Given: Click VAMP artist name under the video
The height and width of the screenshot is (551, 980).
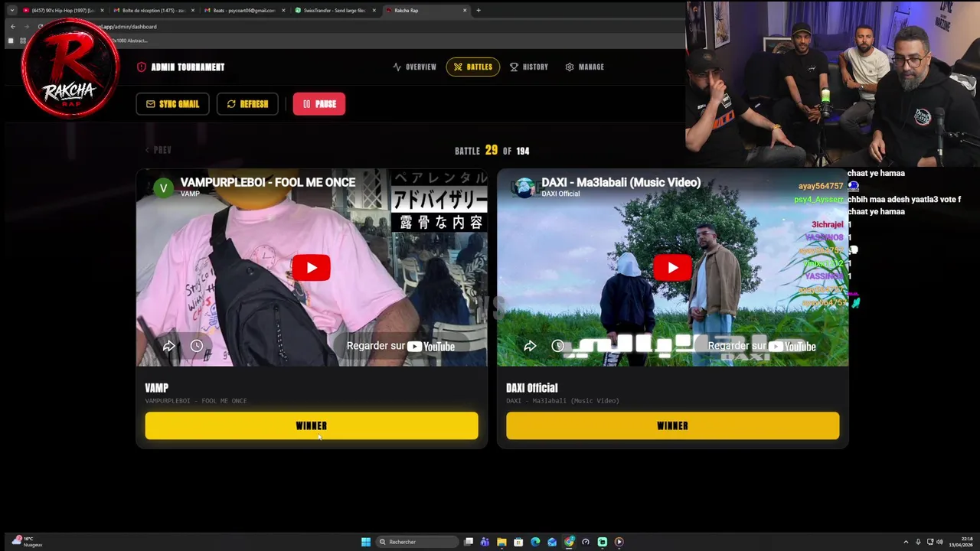Looking at the screenshot, I should click(x=156, y=388).
